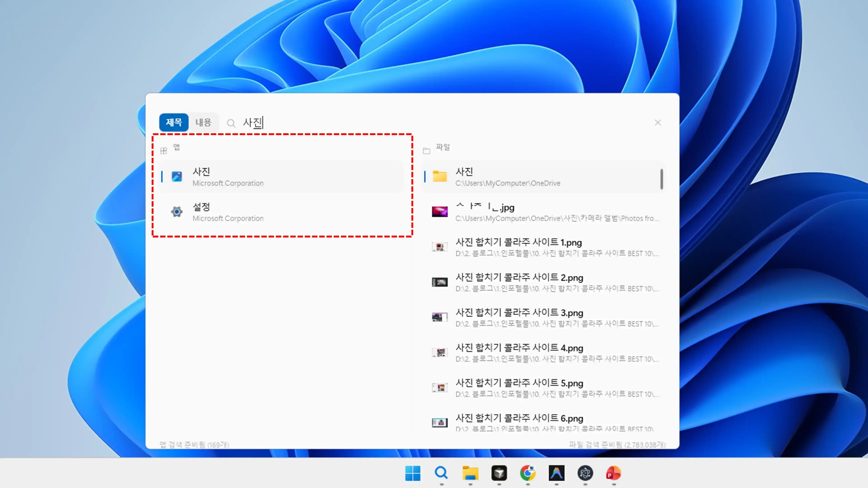Select the .jpg file in 카메라 앨범

click(x=543, y=212)
